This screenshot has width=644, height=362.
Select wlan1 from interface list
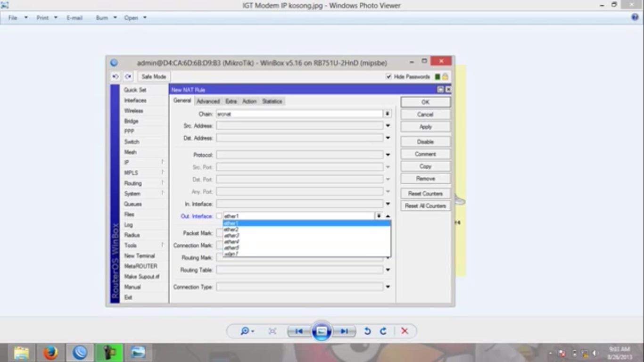point(306,254)
